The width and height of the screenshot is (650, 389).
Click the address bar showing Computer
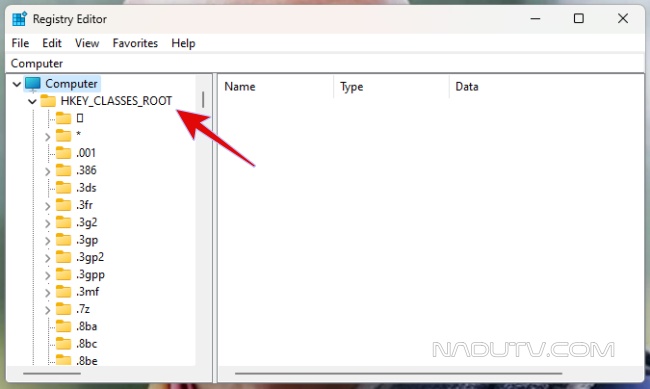[325, 63]
